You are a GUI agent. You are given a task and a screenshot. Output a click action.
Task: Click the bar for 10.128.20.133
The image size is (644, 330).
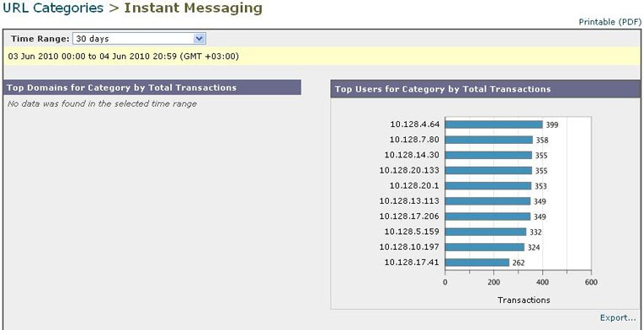488,170
